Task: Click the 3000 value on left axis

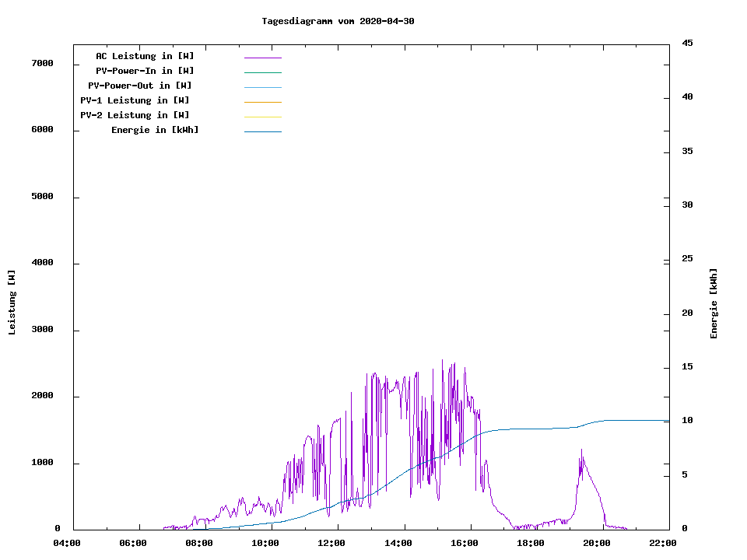Action: click(42, 330)
